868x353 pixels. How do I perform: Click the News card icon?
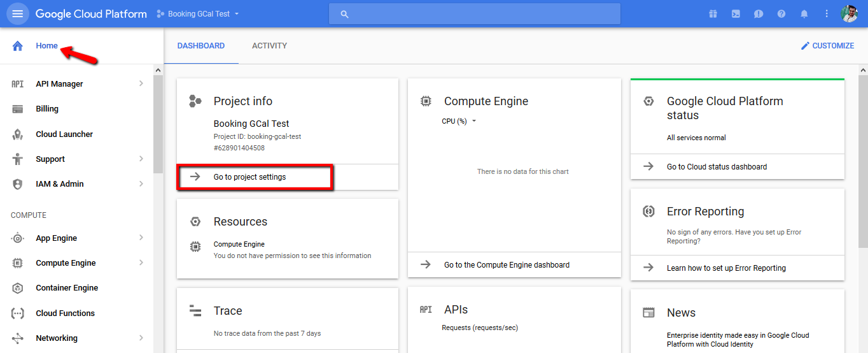(x=648, y=313)
